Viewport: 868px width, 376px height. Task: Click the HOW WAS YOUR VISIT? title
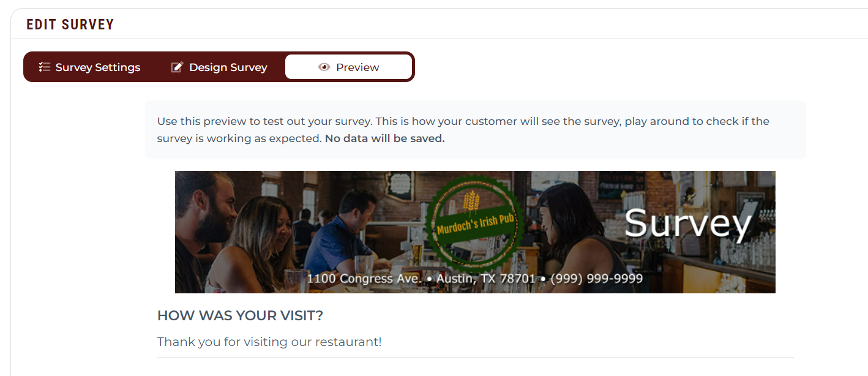tap(240, 316)
